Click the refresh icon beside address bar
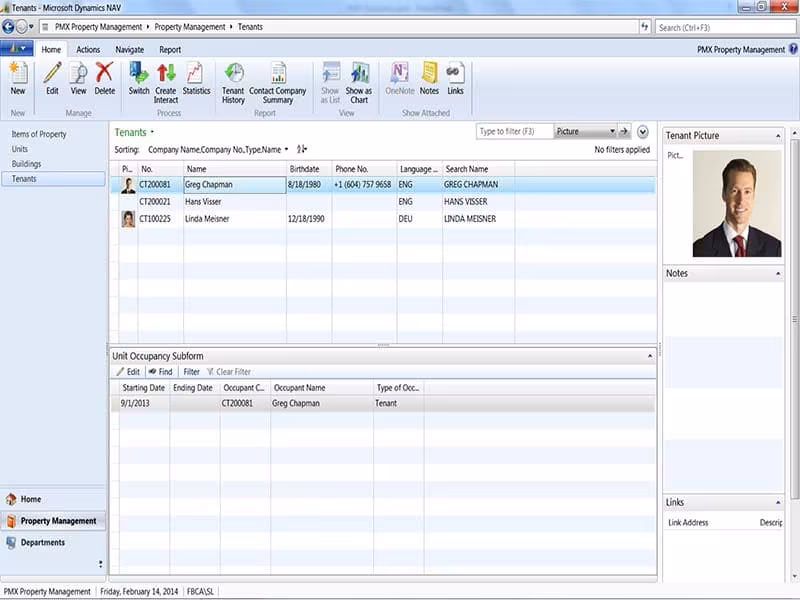The width and height of the screenshot is (800, 600). 644,27
